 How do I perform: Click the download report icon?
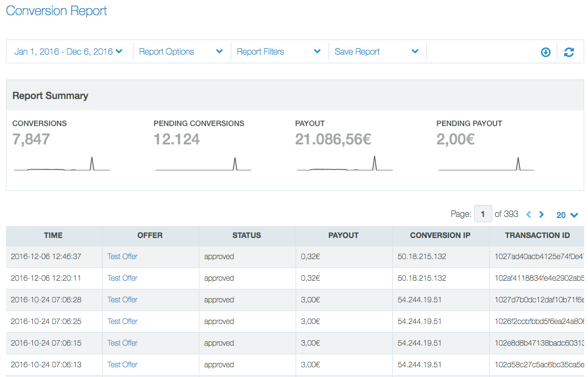[545, 52]
